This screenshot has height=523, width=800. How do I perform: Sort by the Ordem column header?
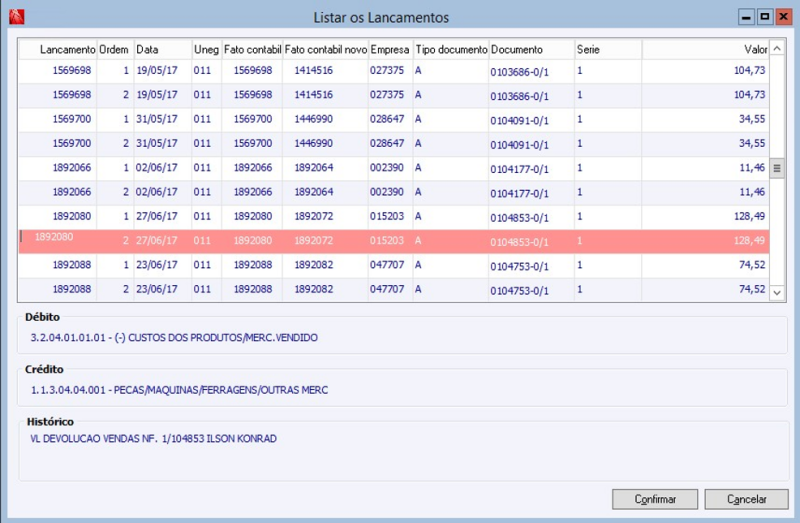coord(114,49)
